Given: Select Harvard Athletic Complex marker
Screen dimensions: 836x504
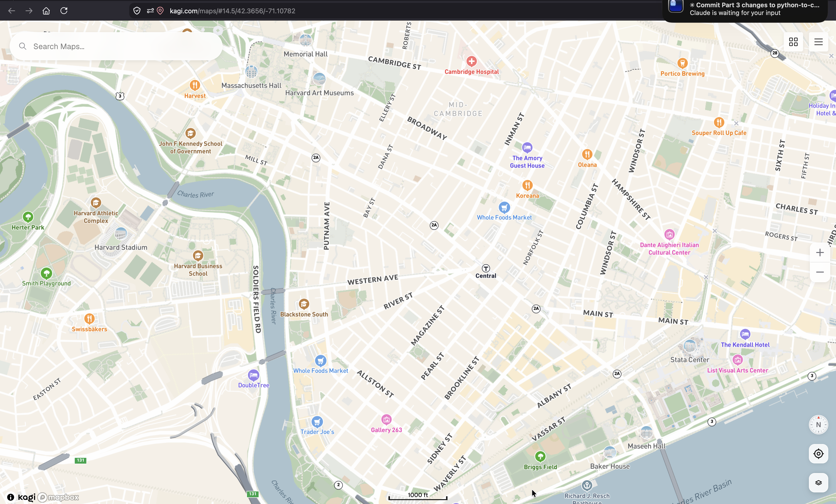Looking at the screenshot, I should point(96,203).
